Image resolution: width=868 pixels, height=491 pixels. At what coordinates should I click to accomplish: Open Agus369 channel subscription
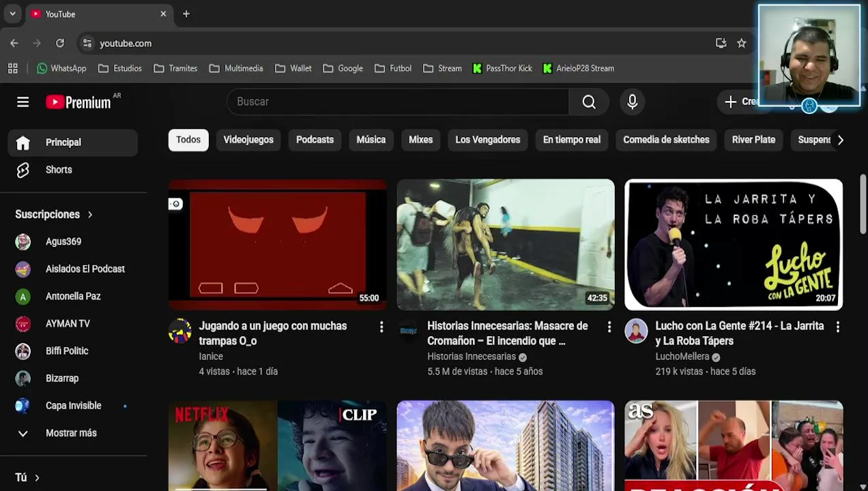[73, 241]
